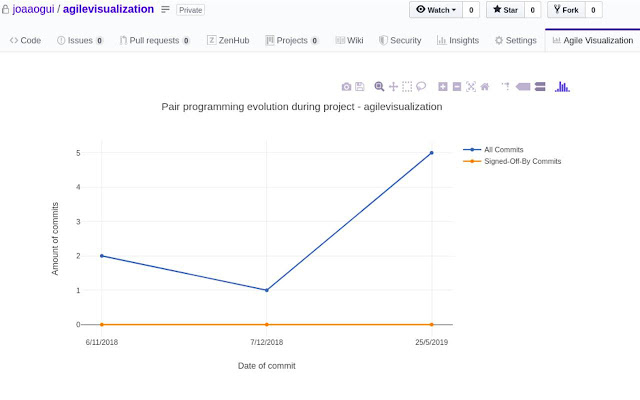Screen dimensions: 640x400
Task: Click the Plotly bar chart logo icon
Action: [x=562, y=87]
